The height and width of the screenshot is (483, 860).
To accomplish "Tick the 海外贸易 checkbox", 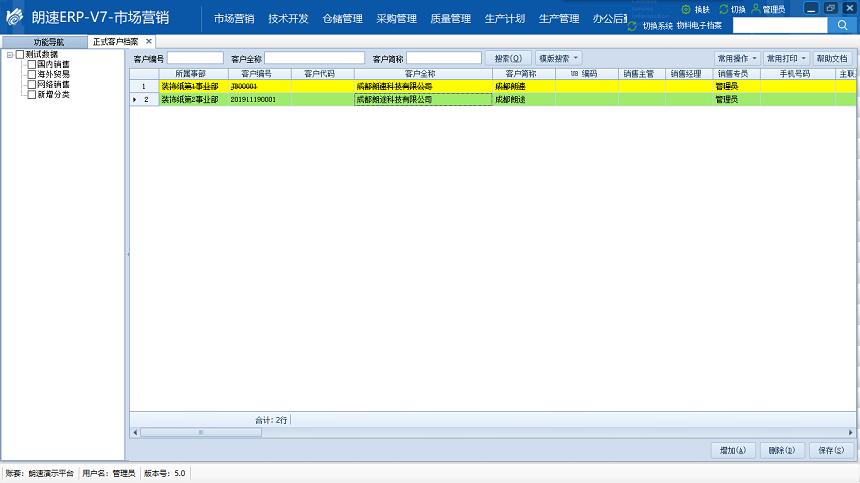I will (x=32, y=74).
